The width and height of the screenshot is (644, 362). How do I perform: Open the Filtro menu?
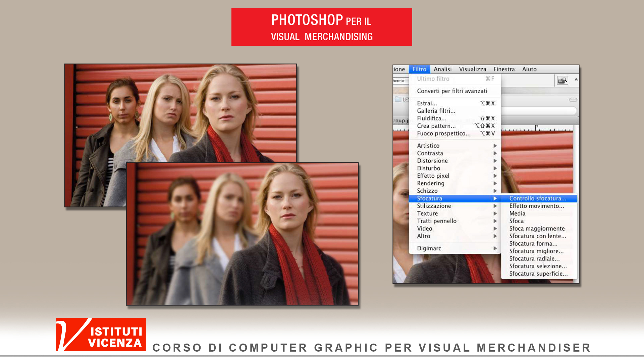click(419, 69)
